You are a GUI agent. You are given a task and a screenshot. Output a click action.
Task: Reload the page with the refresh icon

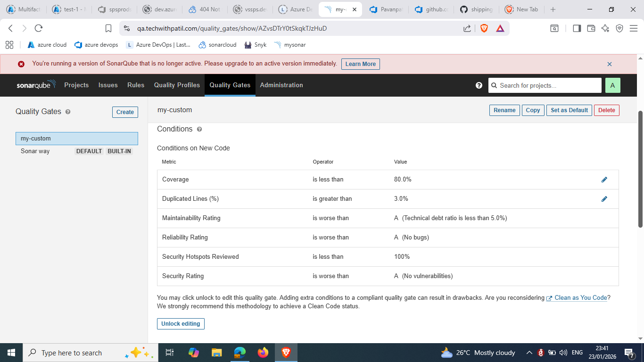click(x=39, y=28)
